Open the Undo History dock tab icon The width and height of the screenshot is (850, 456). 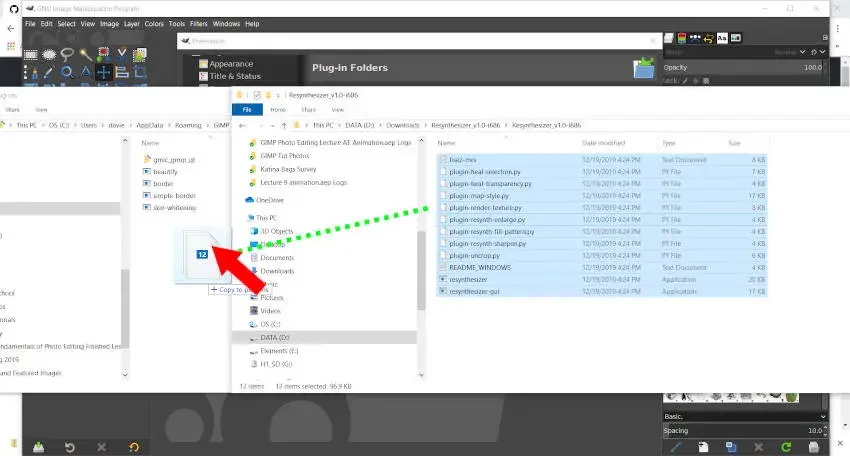[x=708, y=38]
